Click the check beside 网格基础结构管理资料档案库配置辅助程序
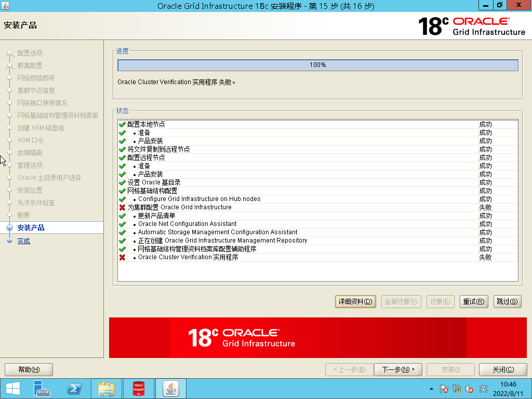This screenshot has height=399, width=532. pos(123,249)
